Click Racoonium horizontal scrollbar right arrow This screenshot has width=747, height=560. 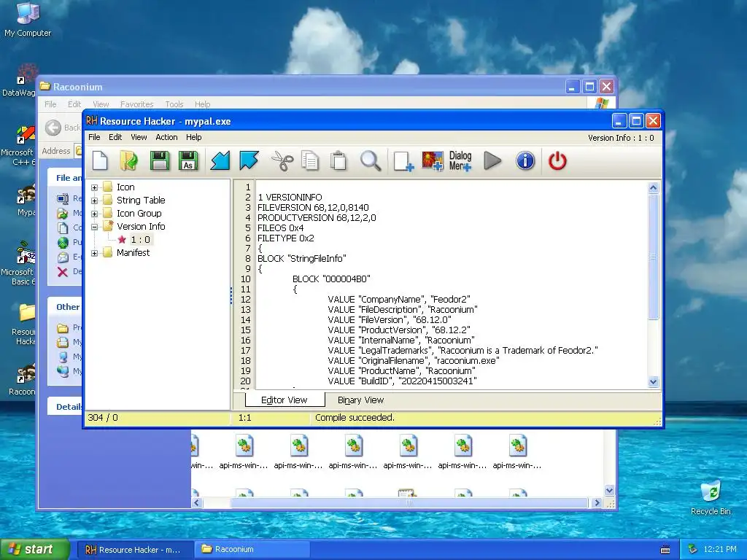pos(597,503)
